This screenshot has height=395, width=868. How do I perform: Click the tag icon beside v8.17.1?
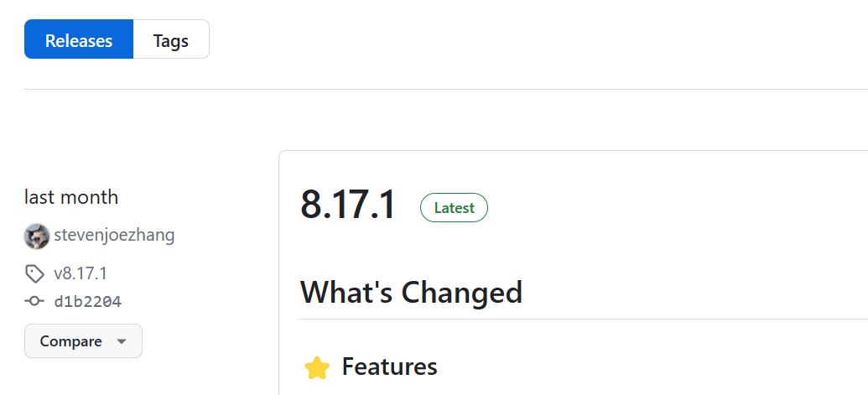34,273
